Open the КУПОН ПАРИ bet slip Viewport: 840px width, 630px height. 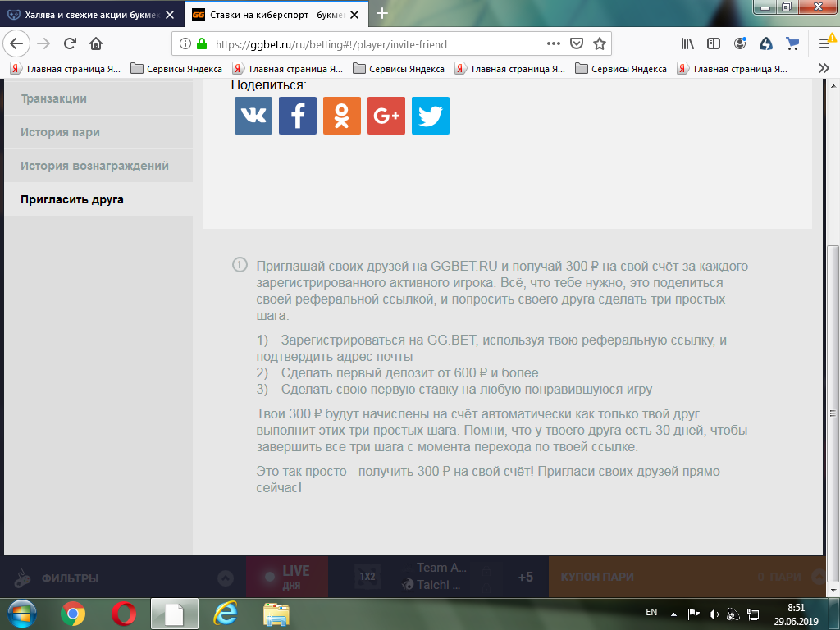[x=687, y=577]
